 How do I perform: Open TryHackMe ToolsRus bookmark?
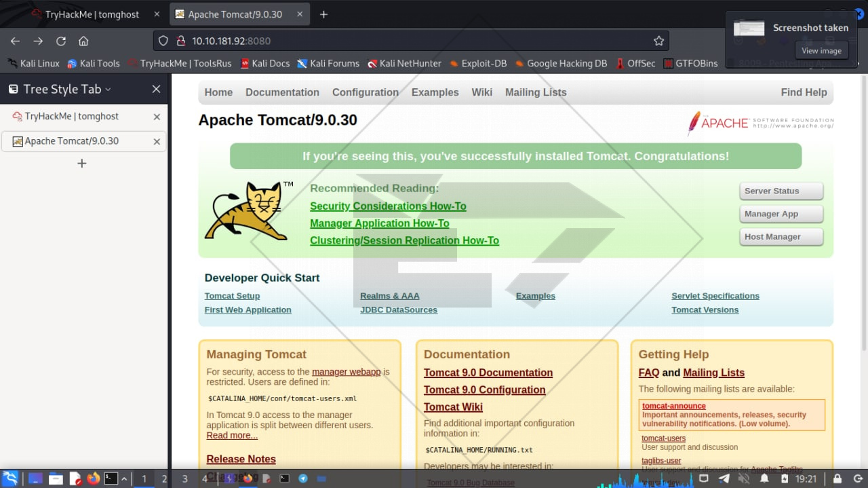coord(179,63)
